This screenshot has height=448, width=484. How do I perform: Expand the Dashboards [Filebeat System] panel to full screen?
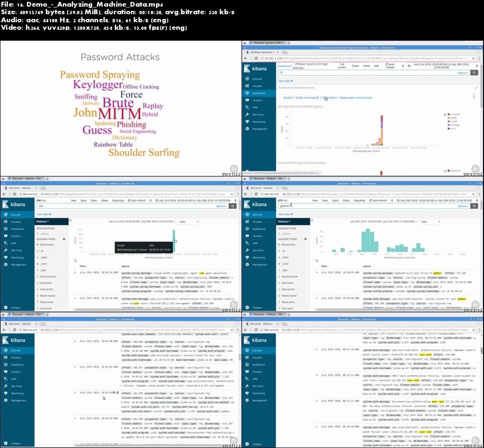tap(475, 88)
